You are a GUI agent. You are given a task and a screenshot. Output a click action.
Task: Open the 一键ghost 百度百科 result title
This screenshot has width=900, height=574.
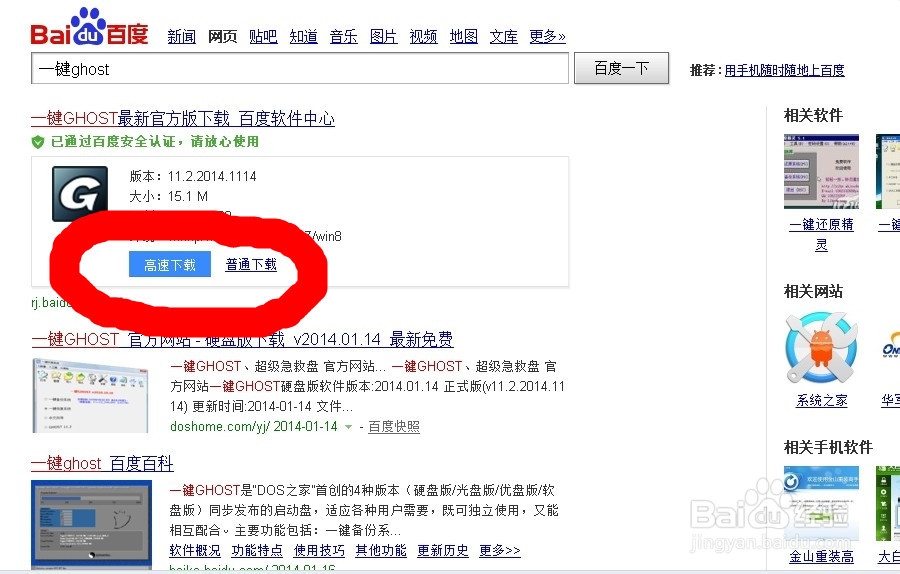coord(102,463)
